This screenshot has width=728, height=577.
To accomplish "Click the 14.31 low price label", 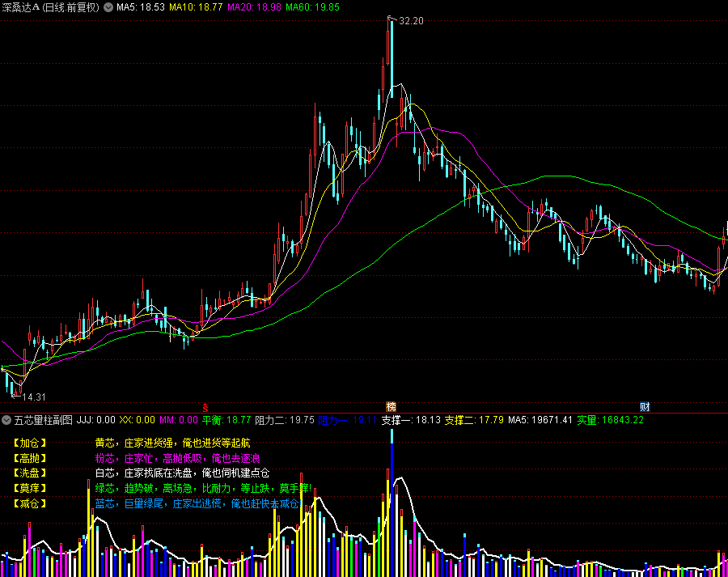I will coord(34,397).
